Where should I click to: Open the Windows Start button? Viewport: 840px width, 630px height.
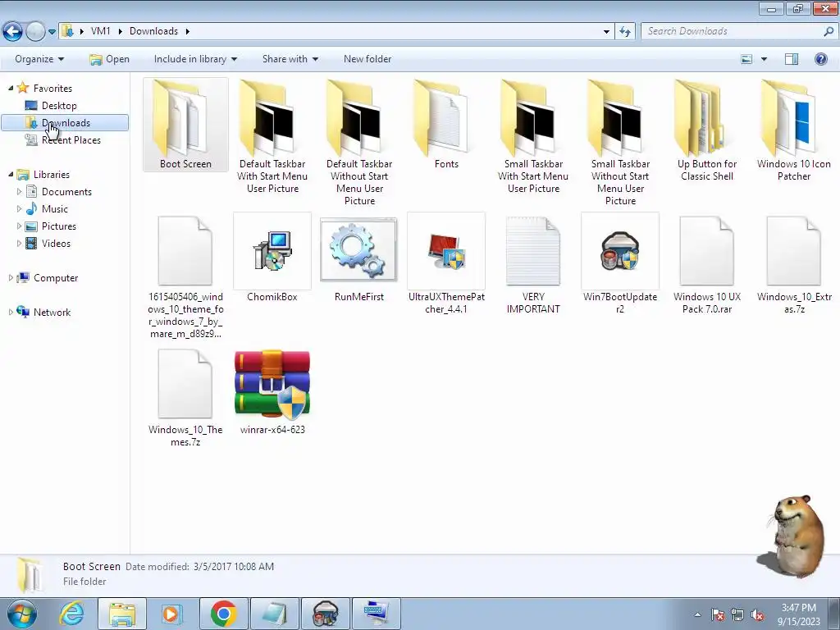click(21, 614)
